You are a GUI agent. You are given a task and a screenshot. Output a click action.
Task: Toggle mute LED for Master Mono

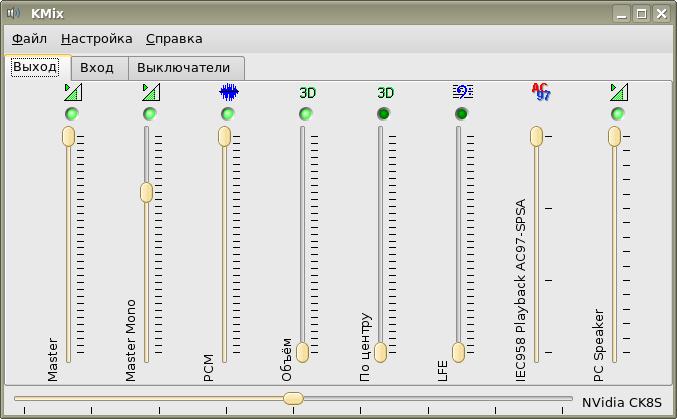(150, 114)
